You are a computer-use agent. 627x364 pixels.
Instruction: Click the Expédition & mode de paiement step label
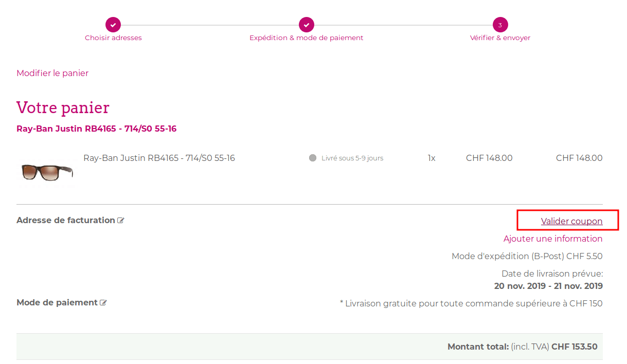(306, 38)
